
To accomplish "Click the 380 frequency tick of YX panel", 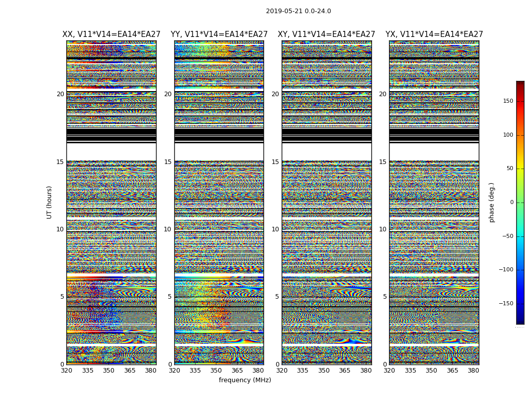I will coord(473,371).
